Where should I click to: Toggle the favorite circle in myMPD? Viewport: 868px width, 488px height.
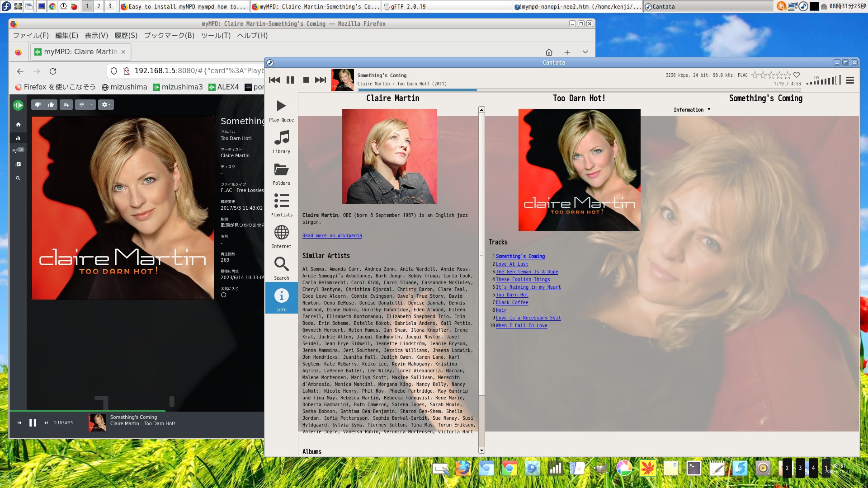(223, 295)
